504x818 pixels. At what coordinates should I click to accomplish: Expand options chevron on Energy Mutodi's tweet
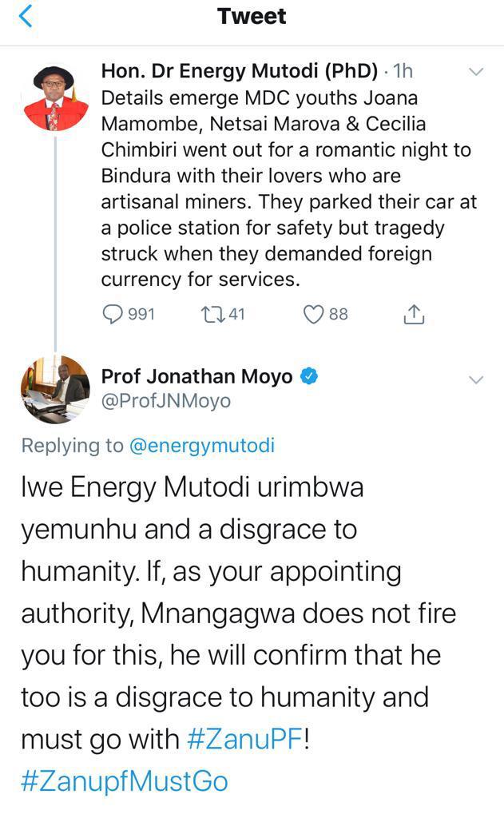(x=475, y=72)
